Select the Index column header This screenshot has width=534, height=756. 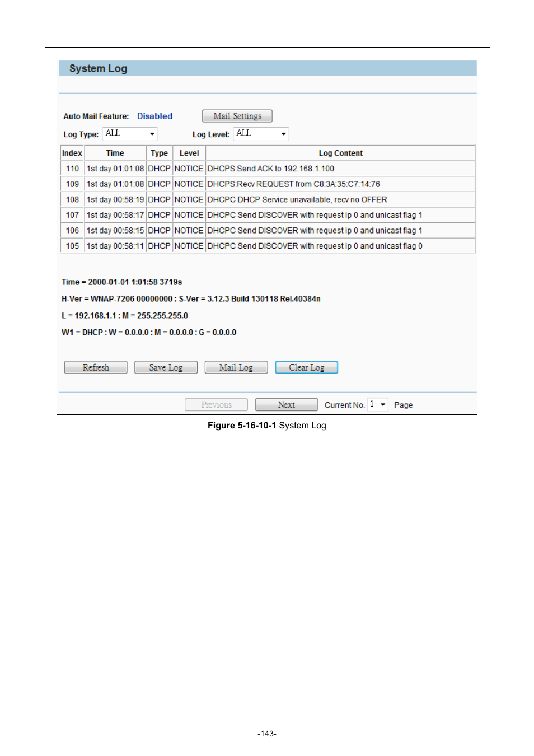coord(72,153)
